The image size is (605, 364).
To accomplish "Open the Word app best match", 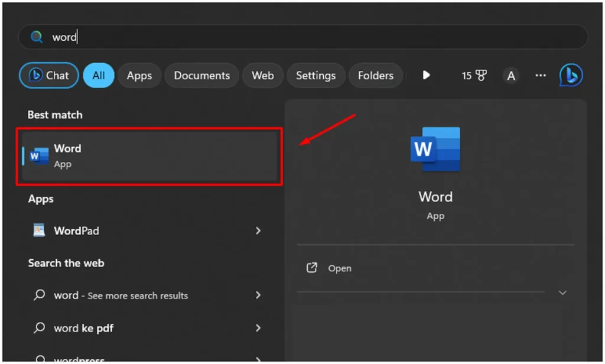I will (149, 157).
